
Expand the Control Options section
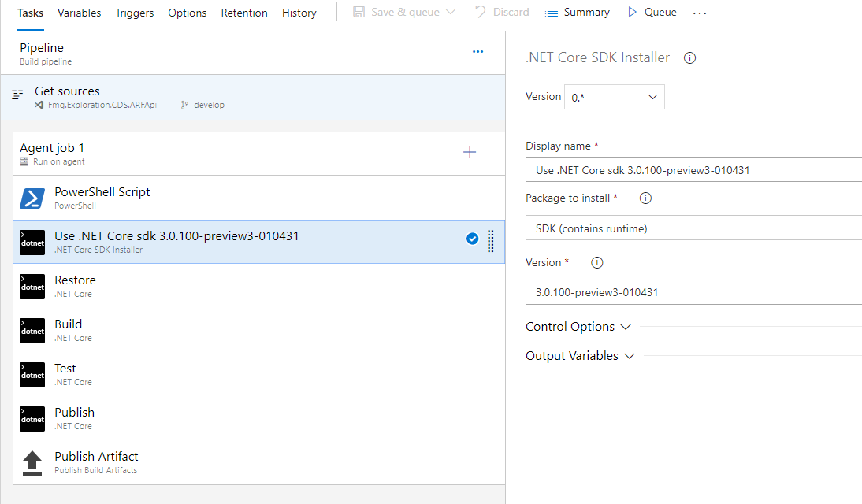578,327
